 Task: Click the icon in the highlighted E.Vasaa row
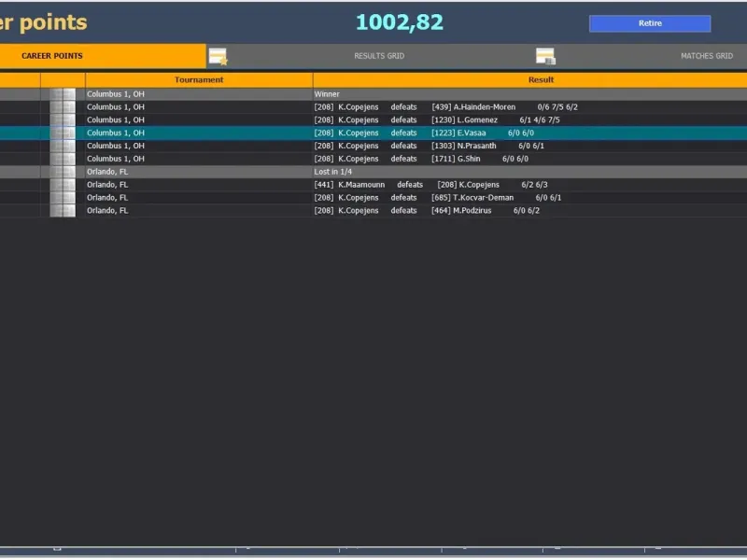click(63, 133)
